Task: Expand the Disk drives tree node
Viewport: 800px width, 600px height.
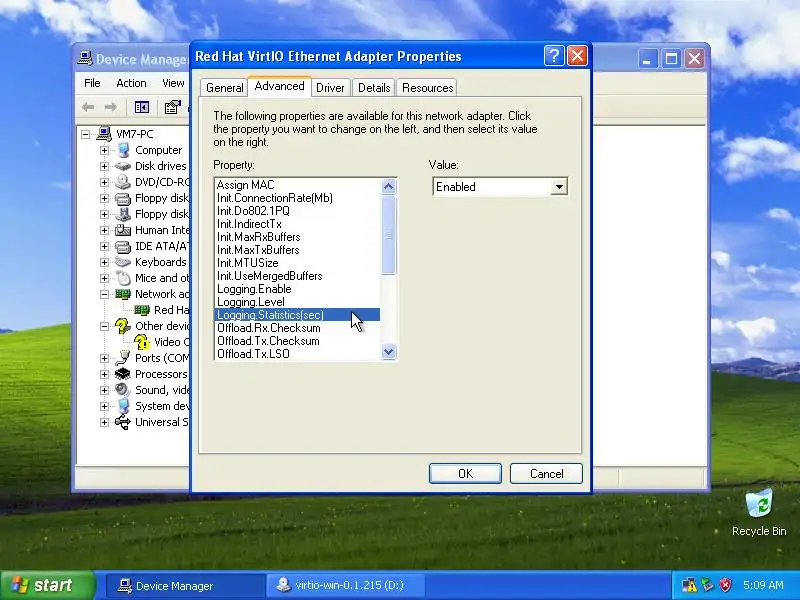Action: 104,166
